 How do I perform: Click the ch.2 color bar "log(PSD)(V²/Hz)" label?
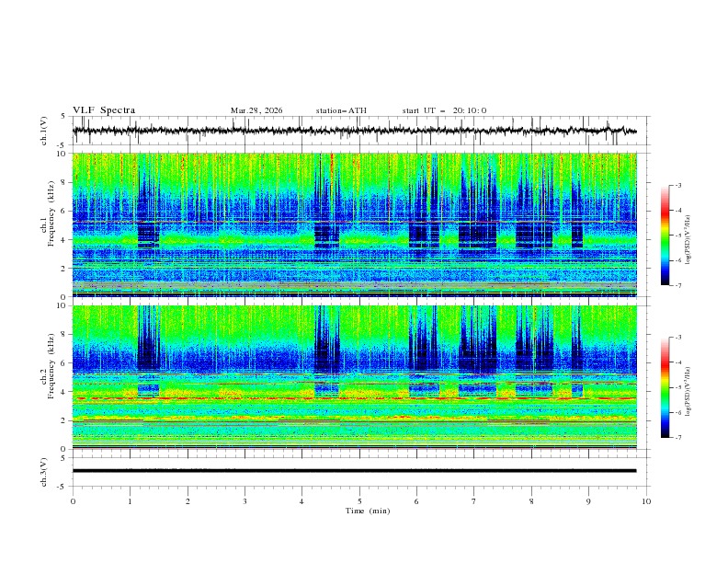[688, 391]
